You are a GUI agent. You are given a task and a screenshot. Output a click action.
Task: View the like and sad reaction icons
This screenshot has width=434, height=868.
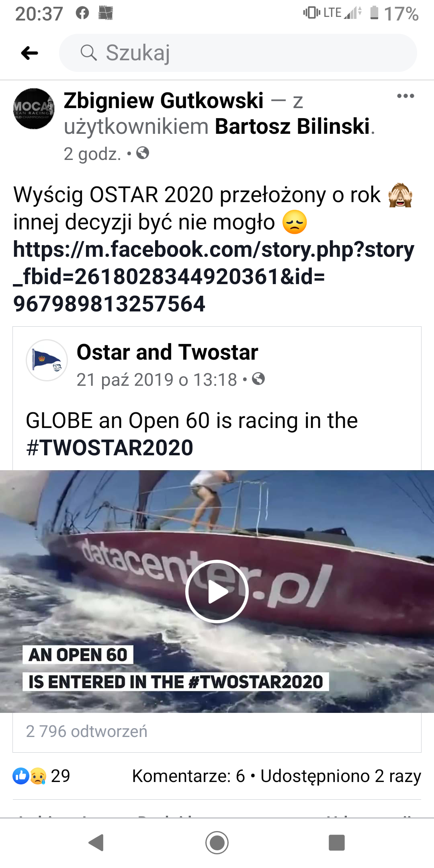coord(29,776)
